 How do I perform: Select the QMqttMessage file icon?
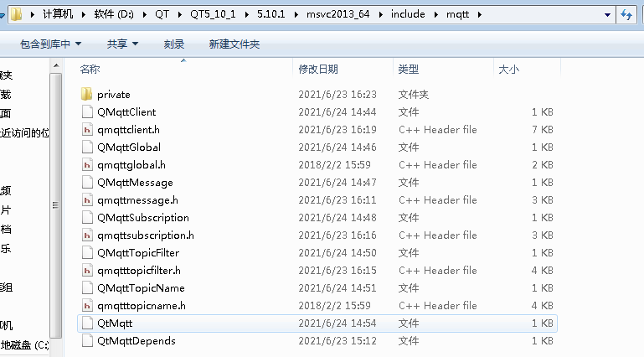click(x=87, y=183)
